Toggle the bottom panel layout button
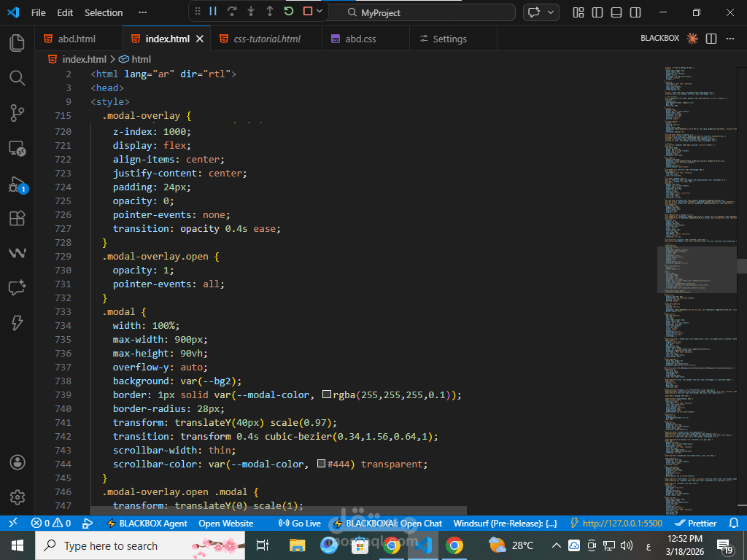747x560 pixels. [616, 12]
